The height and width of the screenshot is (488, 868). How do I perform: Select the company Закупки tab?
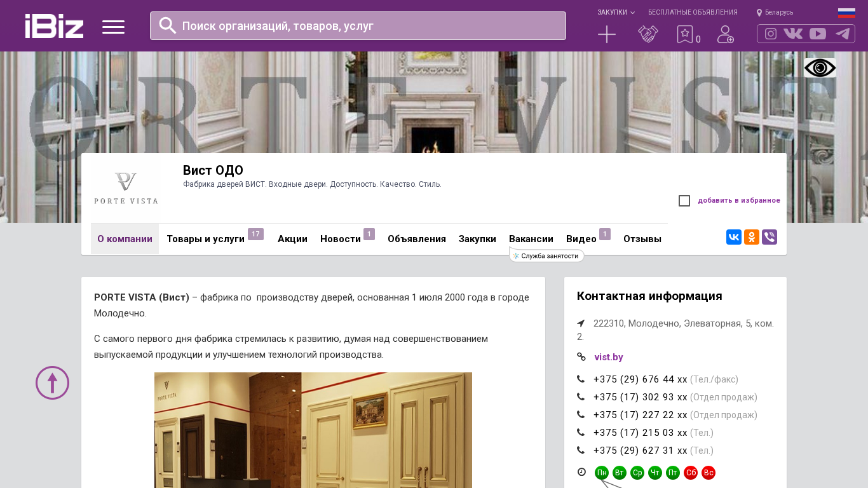point(477,239)
